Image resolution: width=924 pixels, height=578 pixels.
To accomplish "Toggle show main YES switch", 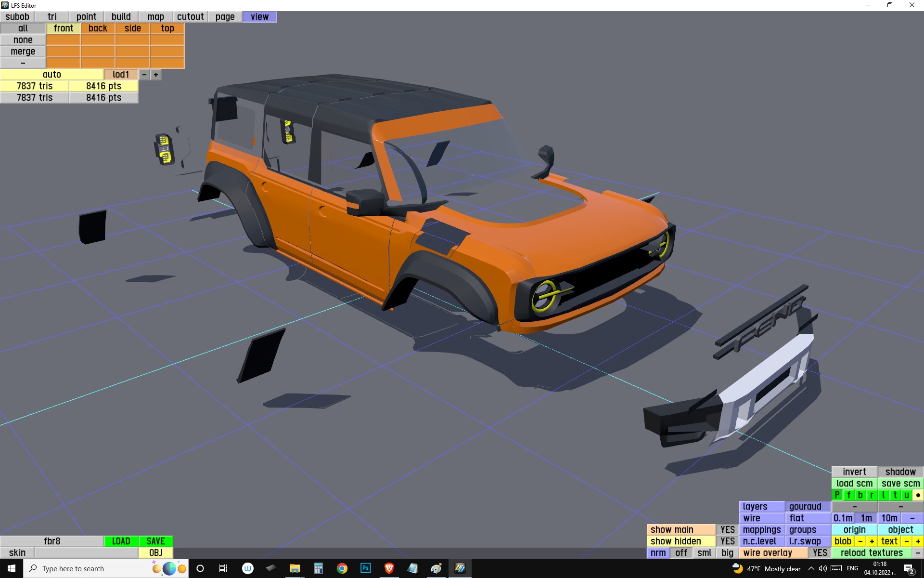I will 727,530.
